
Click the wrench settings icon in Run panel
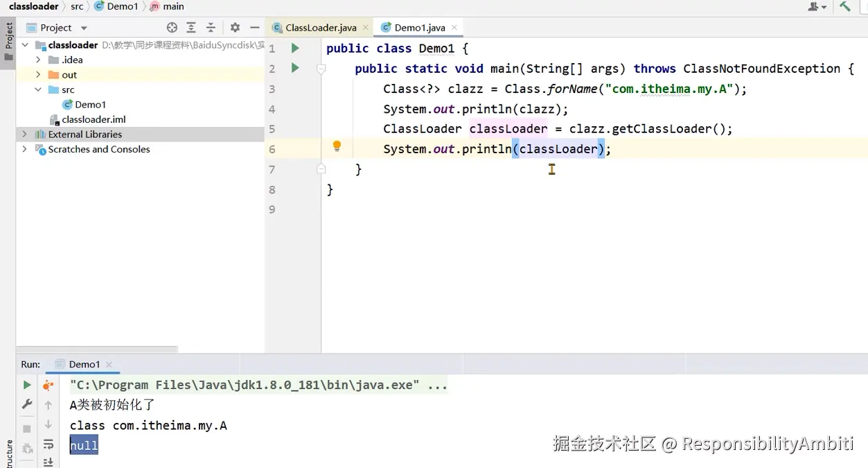27,404
